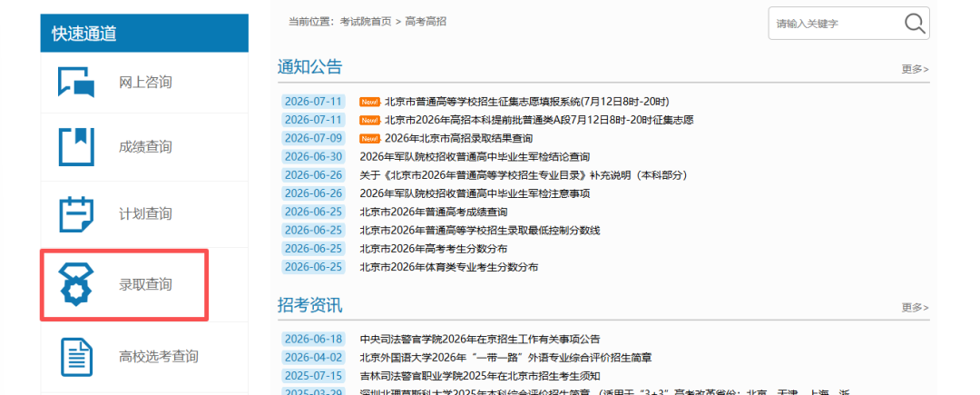Click the 计划查询 calendar icon

coord(76,213)
